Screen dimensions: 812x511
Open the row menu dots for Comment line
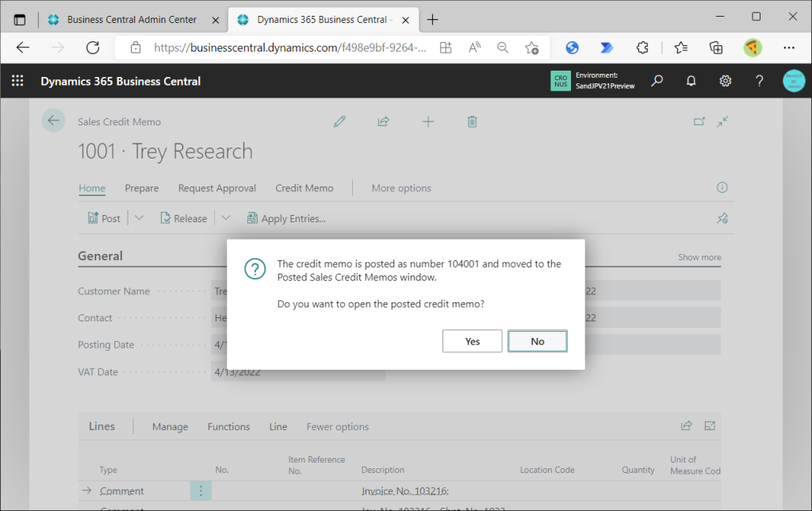(201, 490)
